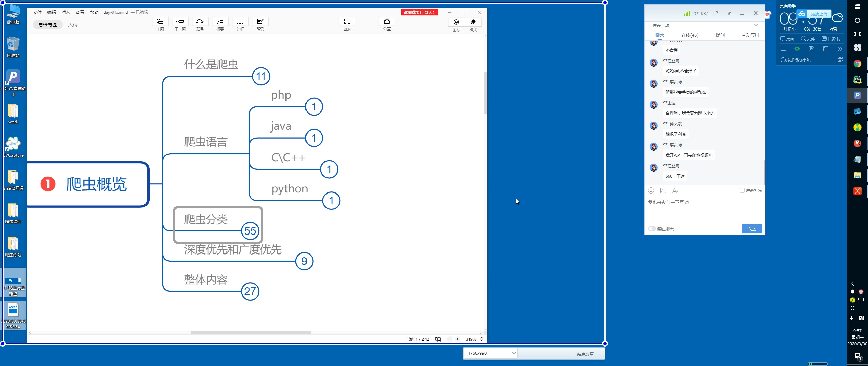Check the 屏蔽打赏 checkbox
The image size is (868, 366).
[x=742, y=190]
